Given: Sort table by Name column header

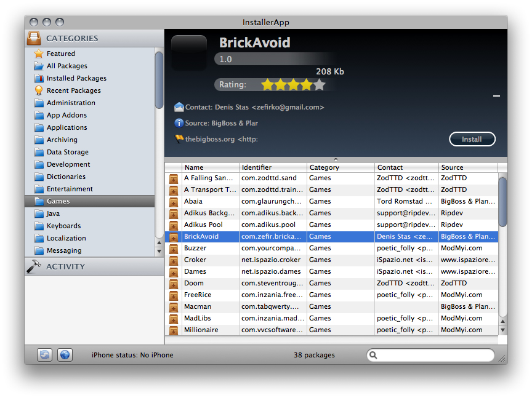Looking at the screenshot, I should [211, 167].
